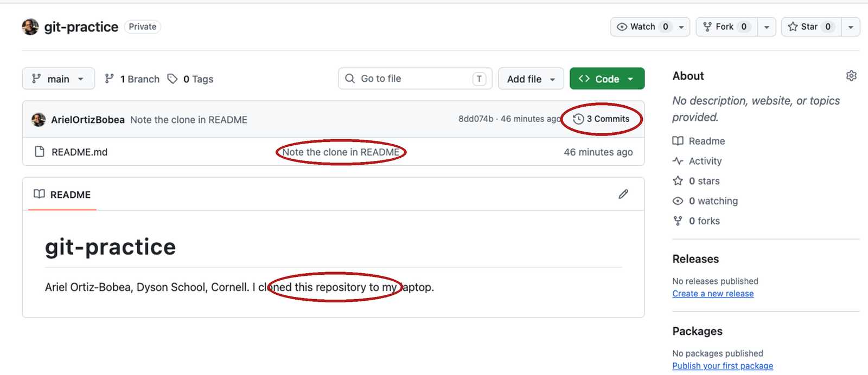Open the green Code dropdown
Screen dimensions: 868x375
[x=607, y=79]
